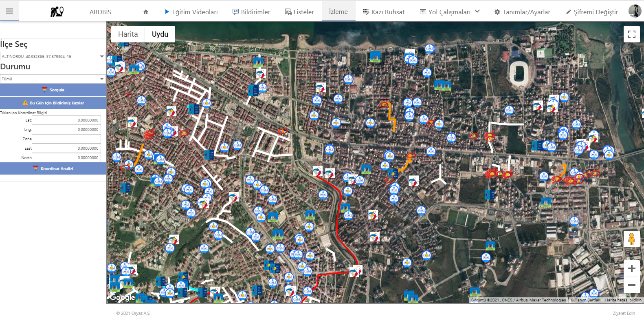Image resolution: width=644 pixels, height=321 pixels.
Task: Expand the Durumu status dropdown
Action: click(x=53, y=79)
